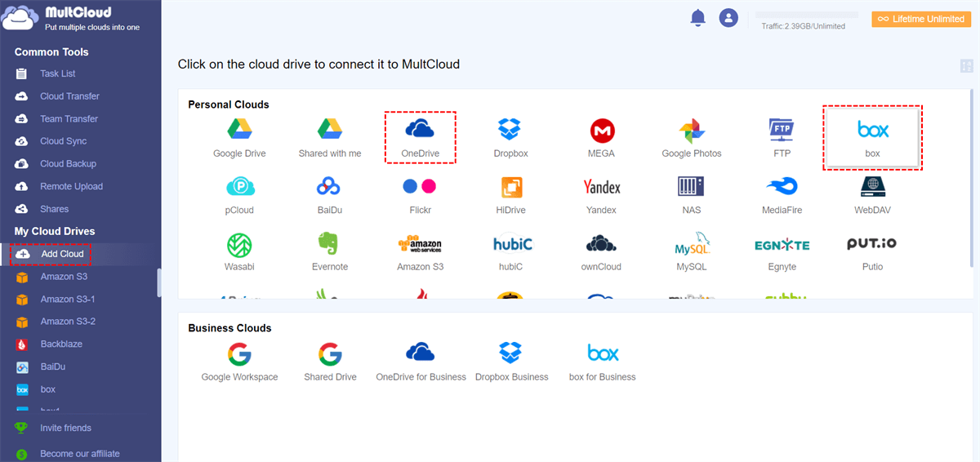The height and width of the screenshot is (462, 980).
Task: Connect Google Photos
Action: (x=692, y=137)
